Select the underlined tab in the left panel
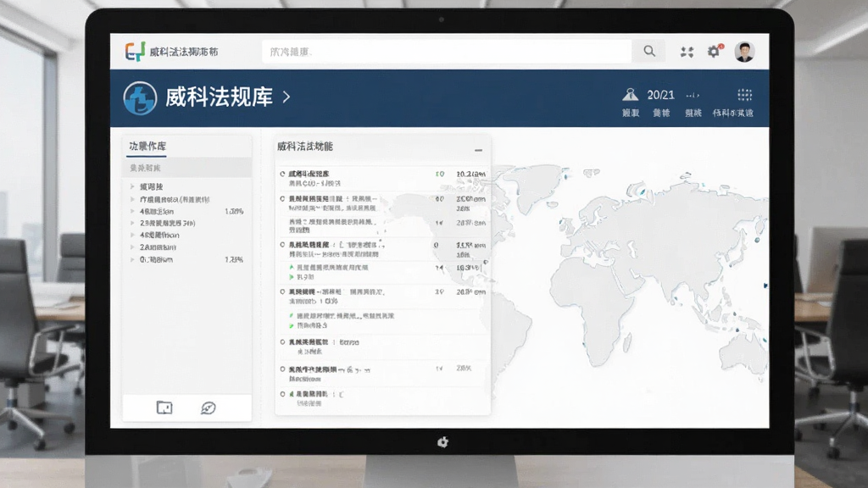Screen dimensions: 868x488 point(147,147)
